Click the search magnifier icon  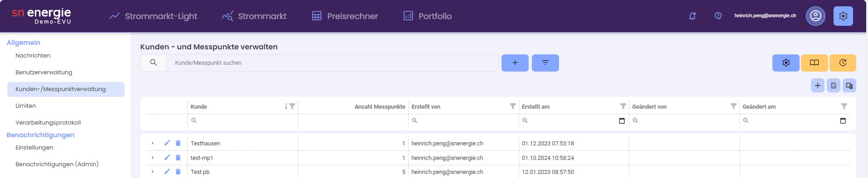tap(154, 63)
